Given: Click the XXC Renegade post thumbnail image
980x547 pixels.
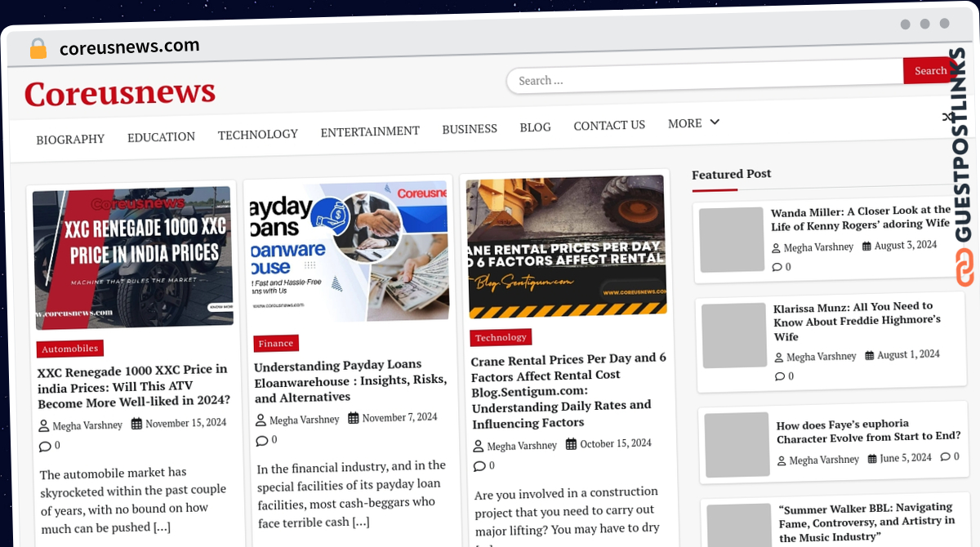Looking at the screenshot, I should click(132, 258).
